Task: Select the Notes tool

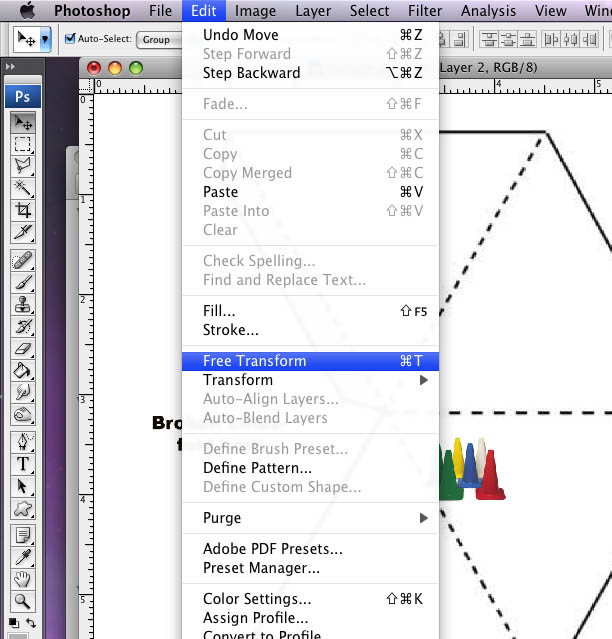Action: 23,536
